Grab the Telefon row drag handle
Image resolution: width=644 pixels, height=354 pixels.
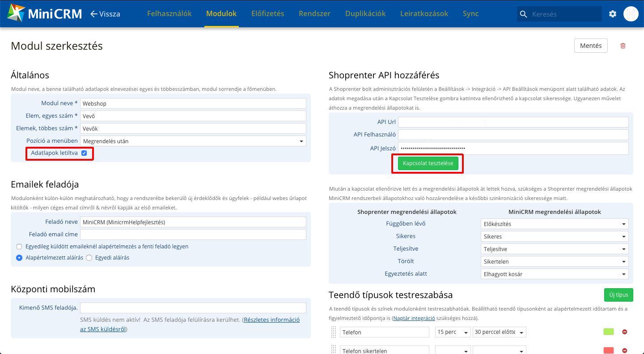click(x=333, y=332)
